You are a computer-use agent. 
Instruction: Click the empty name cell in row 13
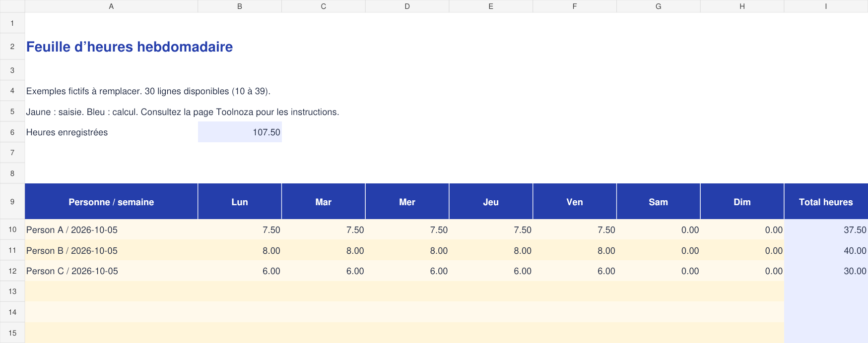pos(111,291)
